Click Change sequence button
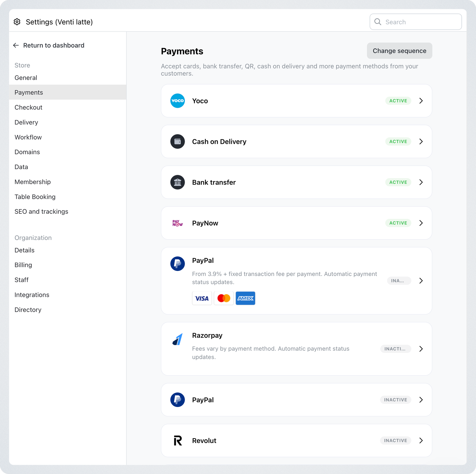The image size is (476, 474). (400, 51)
